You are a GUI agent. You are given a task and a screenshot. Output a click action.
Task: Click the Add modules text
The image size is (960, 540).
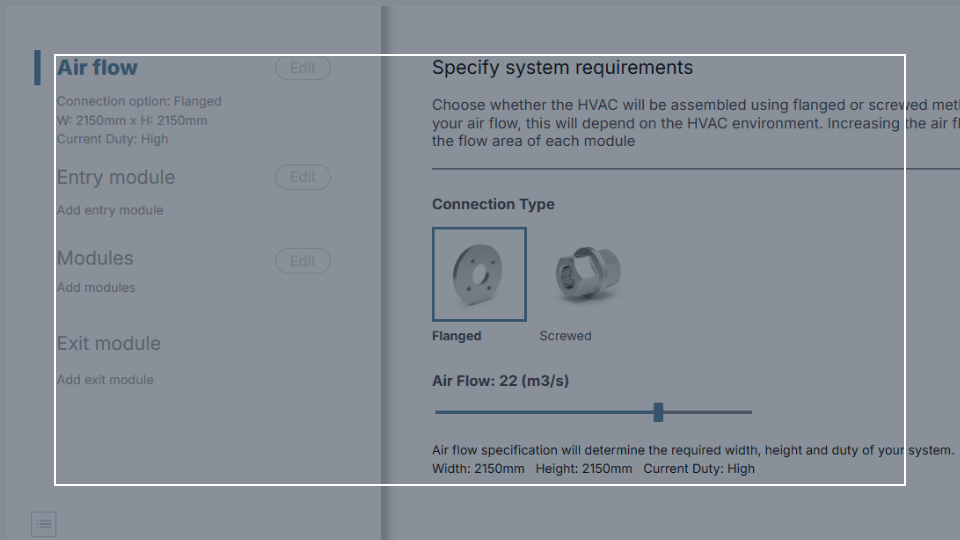96,287
